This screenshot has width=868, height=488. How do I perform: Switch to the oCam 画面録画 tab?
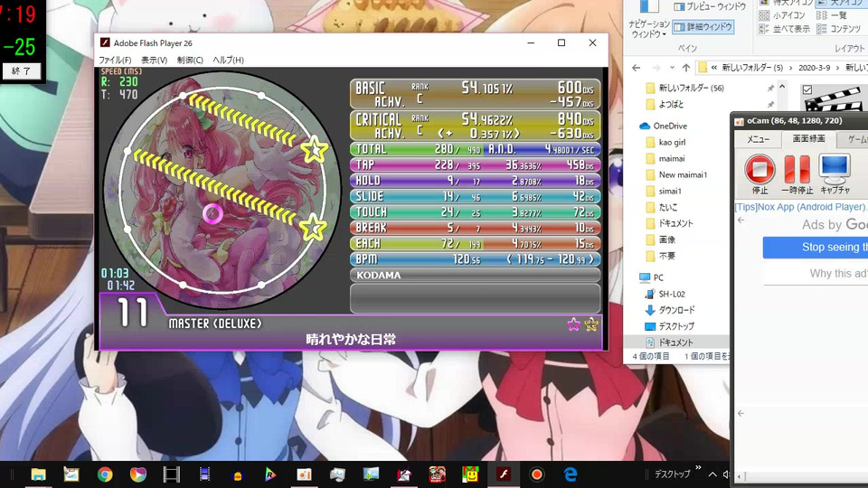(808, 139)
